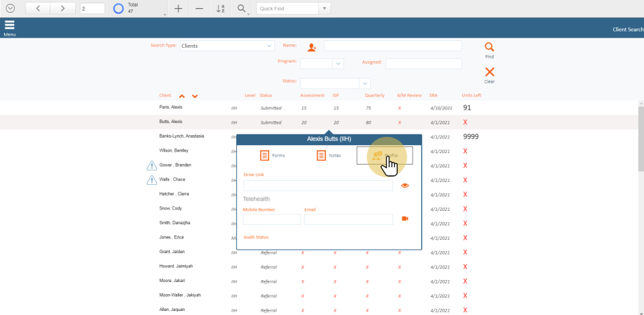Click the Find magnifier icon
The height and width of the screenshot is (315, 644).
489,48
